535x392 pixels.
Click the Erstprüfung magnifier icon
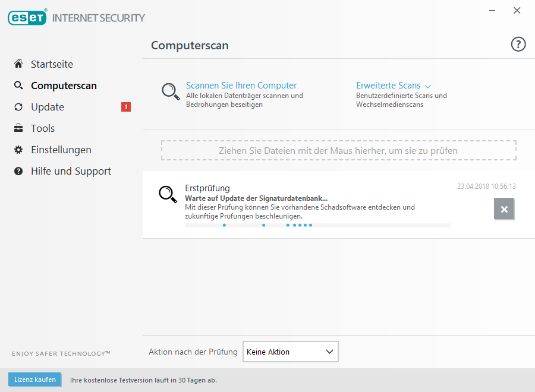(x=168, y=194)
